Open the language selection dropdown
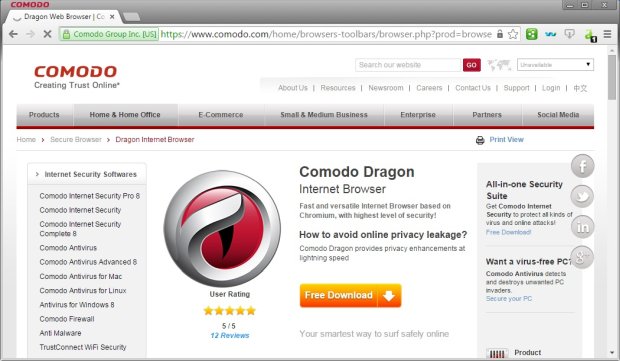This screenshot has width=620, height=361. [x=555, y=64]
